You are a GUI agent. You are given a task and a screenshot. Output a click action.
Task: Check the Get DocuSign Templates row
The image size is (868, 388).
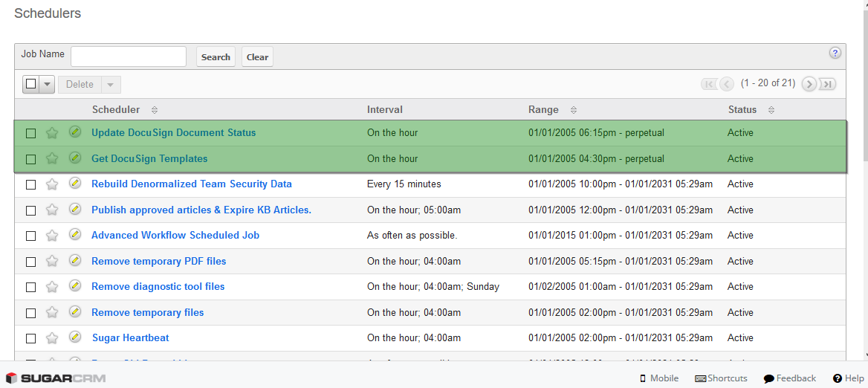31,159
